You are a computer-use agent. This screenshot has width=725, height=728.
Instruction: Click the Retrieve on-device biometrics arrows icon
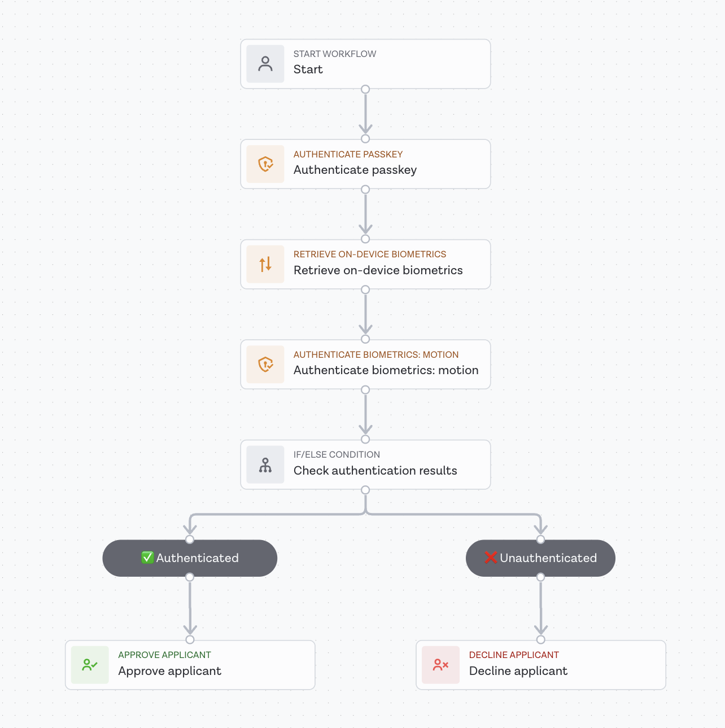[265, 264]
